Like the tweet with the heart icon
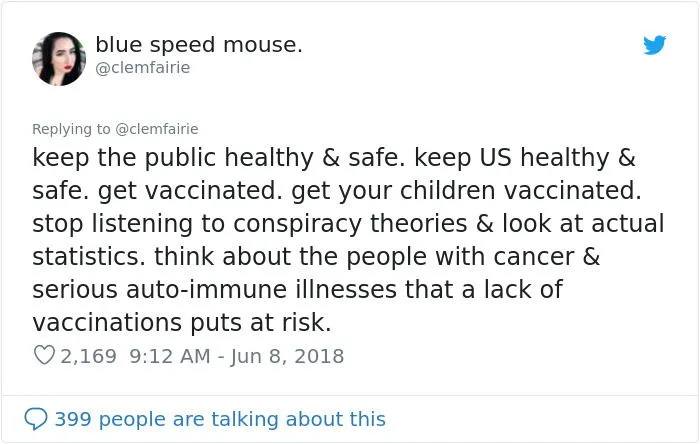Screen dimensions: 700x444 [43, 356]
